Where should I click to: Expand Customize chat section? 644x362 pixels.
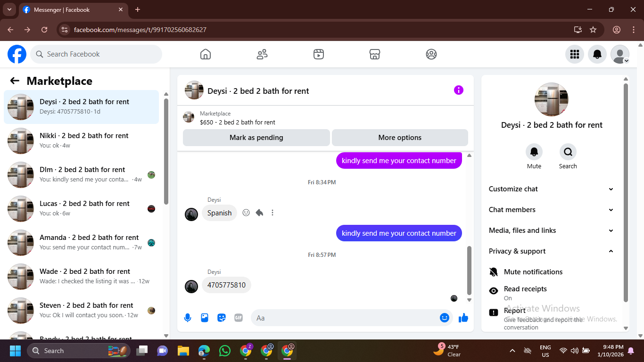pos(551,189)
